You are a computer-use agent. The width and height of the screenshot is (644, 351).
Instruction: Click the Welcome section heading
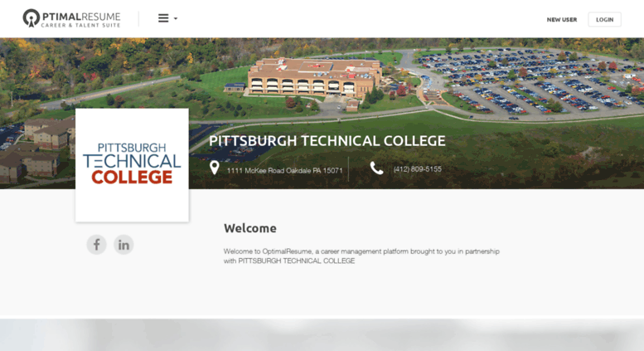(250, 228)
